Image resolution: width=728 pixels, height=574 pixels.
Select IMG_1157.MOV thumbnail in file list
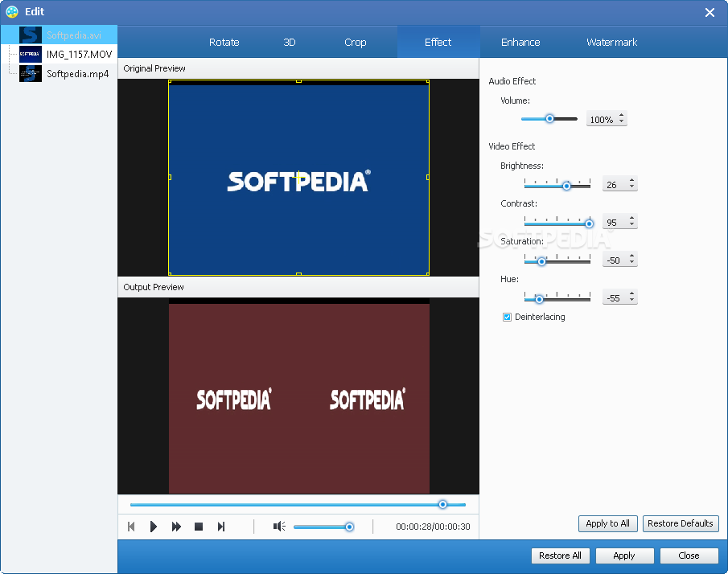[x=31, y=55]
